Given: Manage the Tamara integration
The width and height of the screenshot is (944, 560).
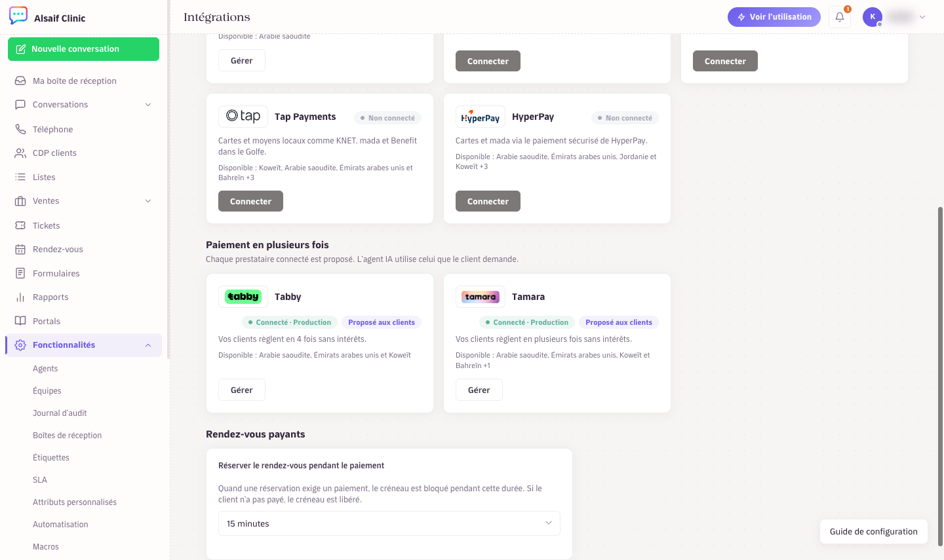Looking at the screenshot, I should click(x=479, y=390).
